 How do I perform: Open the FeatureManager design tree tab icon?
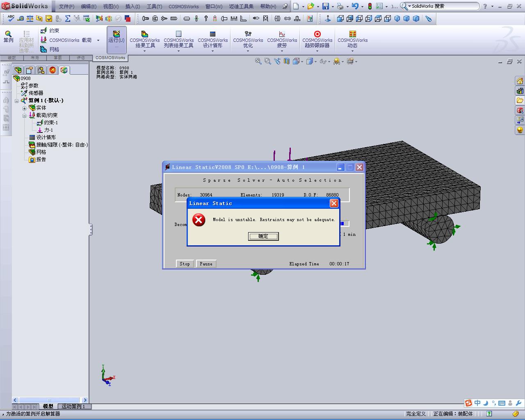[x=18, y=70]
